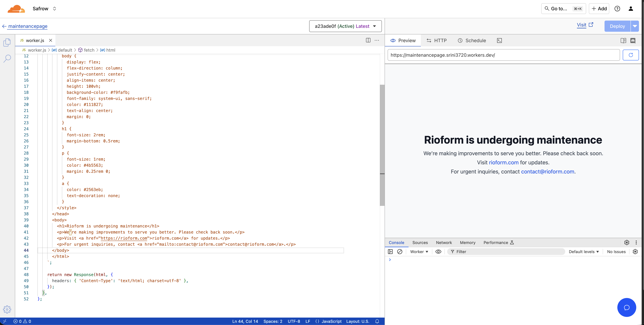Expand the Default levels dropdown
The width and height of the screenshot is (644, 325).
(x=584, y=252)
